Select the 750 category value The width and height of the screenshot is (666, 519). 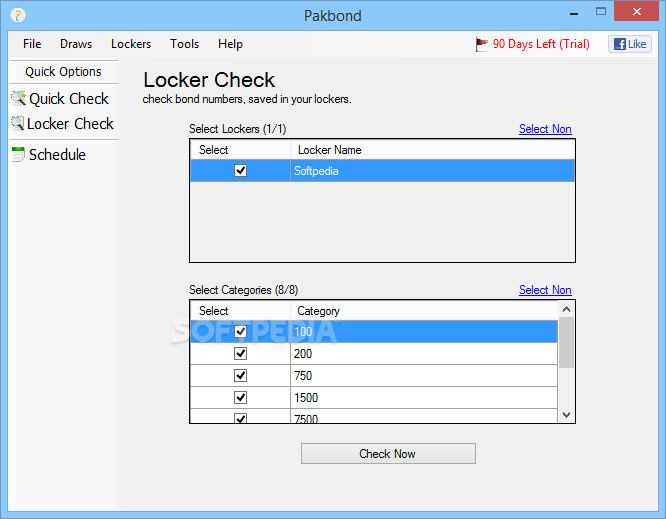tap(424, 375)
